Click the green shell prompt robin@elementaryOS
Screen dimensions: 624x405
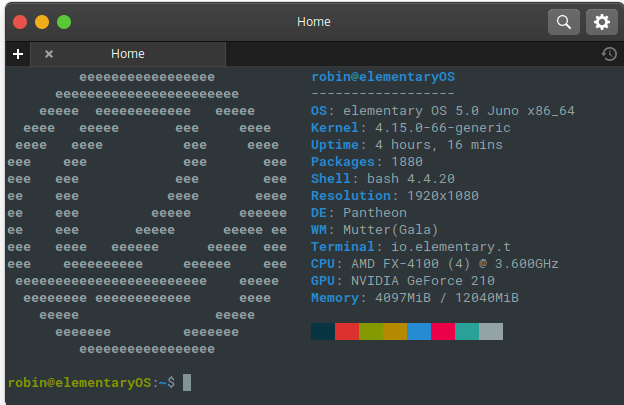tap(79, 383)
